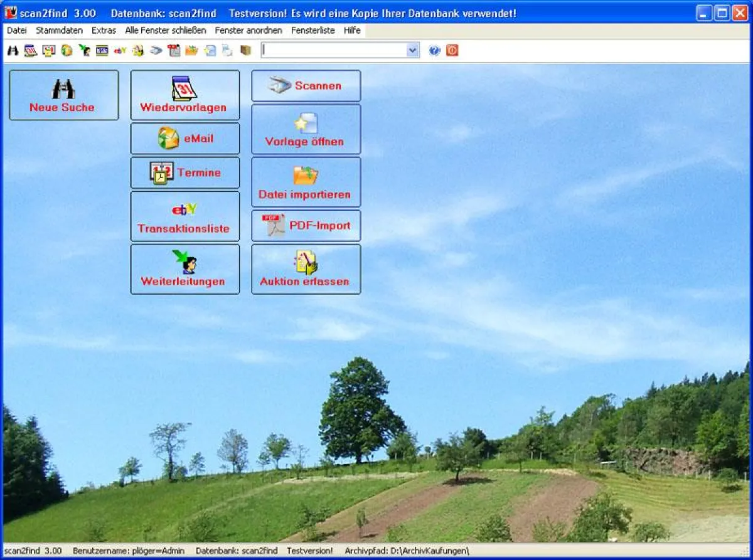Open the eBay toolbar icon
This screenshot has width=753, height=560.
(x=120, y=50)
